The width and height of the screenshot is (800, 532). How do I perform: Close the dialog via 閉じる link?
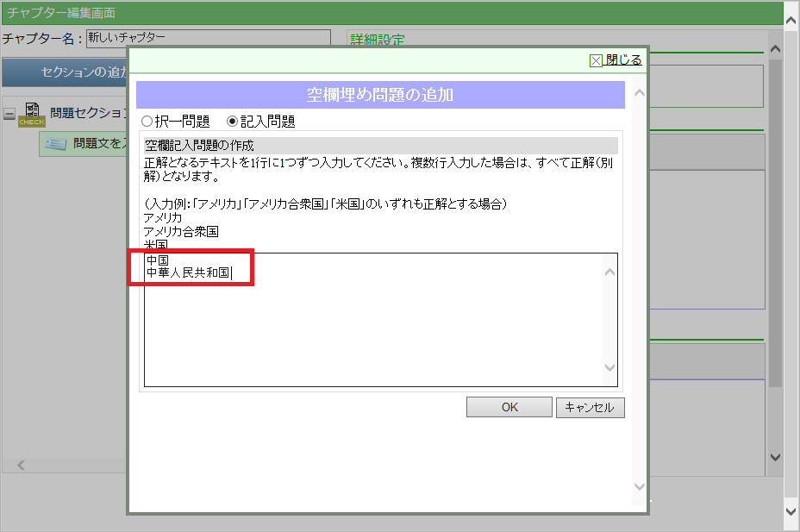[x=623, y=59]
